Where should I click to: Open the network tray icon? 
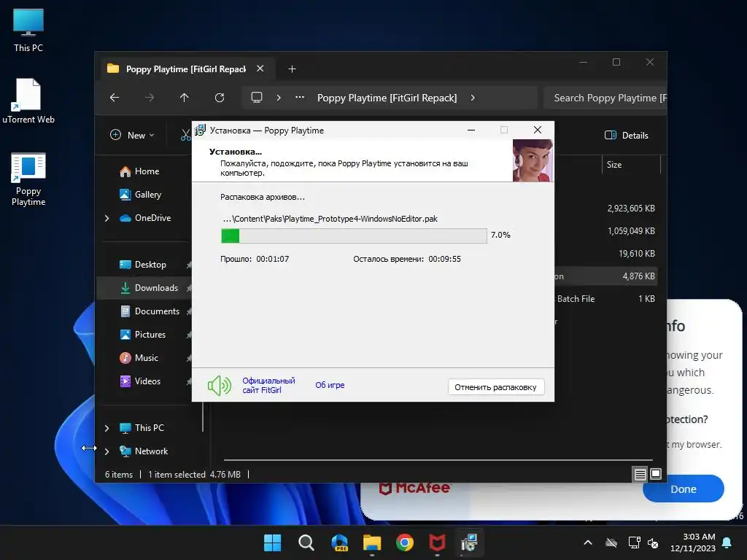point(634,542)
